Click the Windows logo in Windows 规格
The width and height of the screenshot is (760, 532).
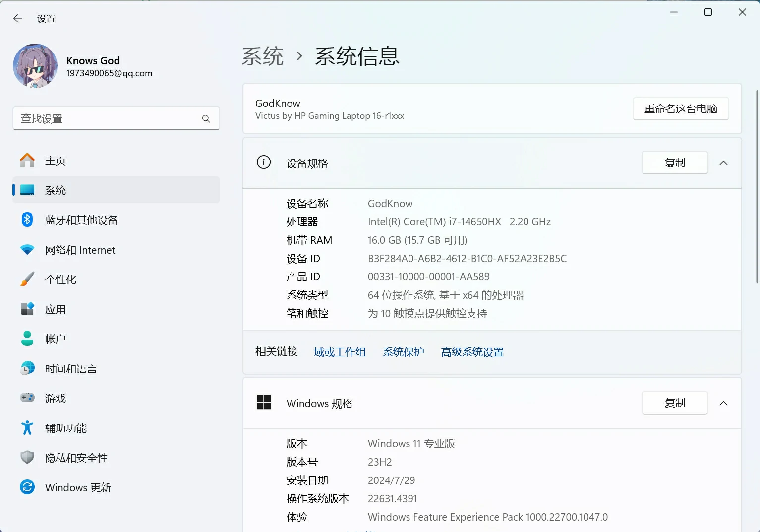[264, 402]
